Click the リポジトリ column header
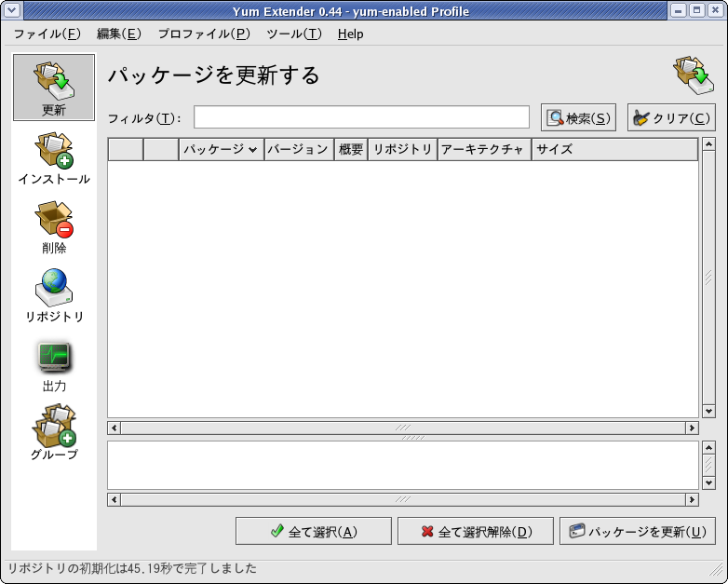The width and height of the screenshot is (728, 584). (402, 150)
